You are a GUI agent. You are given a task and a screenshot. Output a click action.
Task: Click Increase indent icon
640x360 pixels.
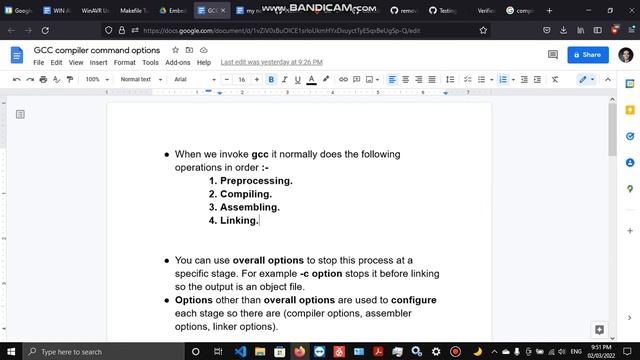tap(537, 80)
